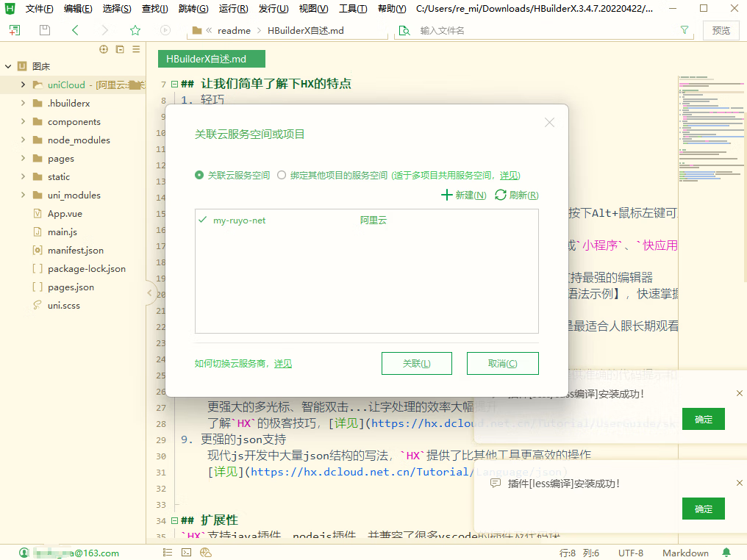The height and width of the screenshot is (560, 747).
Task: Open the terminal icon in status bar
Action: pyautogui.click(x=187, y=553)
